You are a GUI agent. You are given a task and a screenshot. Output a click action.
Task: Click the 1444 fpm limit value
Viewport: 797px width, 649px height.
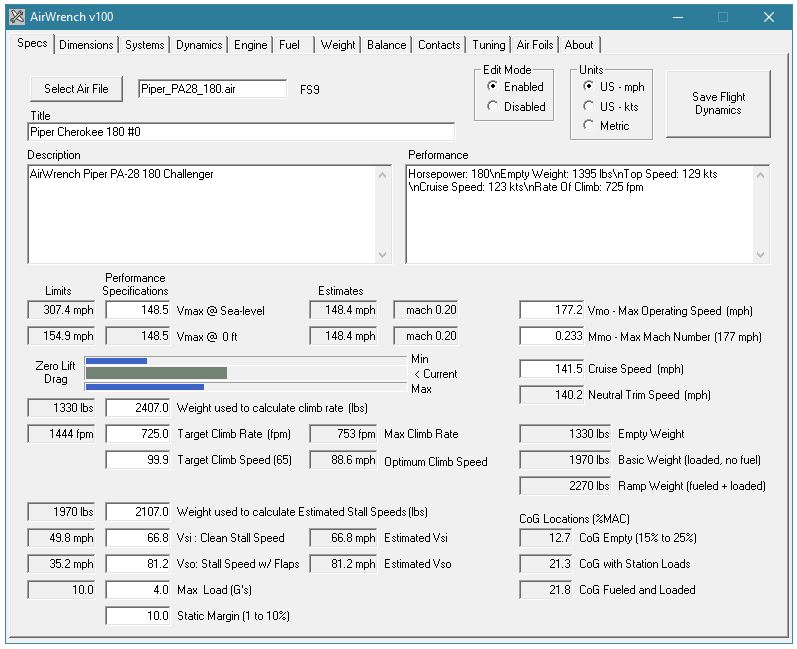coord(62,434)
